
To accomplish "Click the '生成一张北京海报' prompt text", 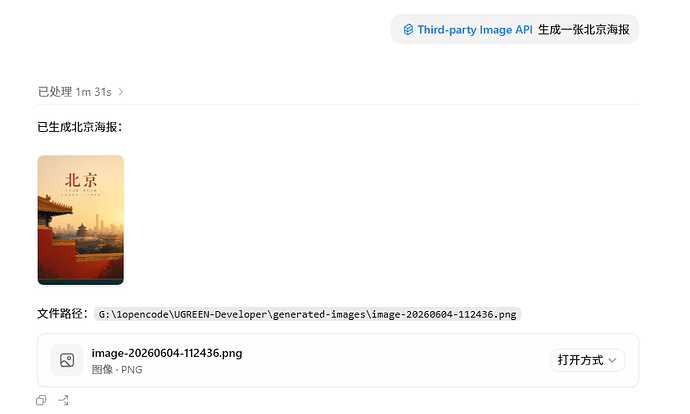I will 584,29.
